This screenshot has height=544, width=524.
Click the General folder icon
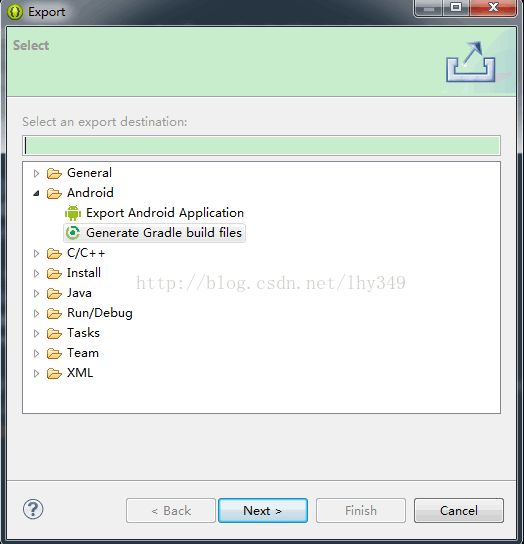pyautogui.click(x=54, y=173)
